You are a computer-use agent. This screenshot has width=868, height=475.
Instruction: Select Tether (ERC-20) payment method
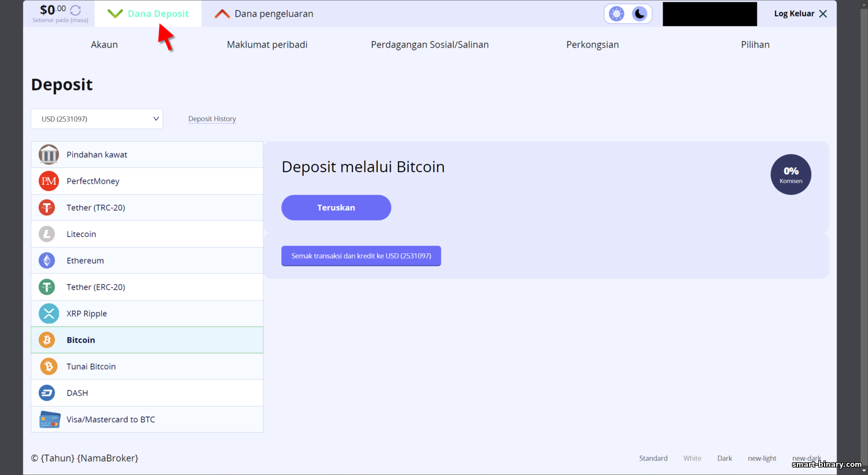[147, 287]
